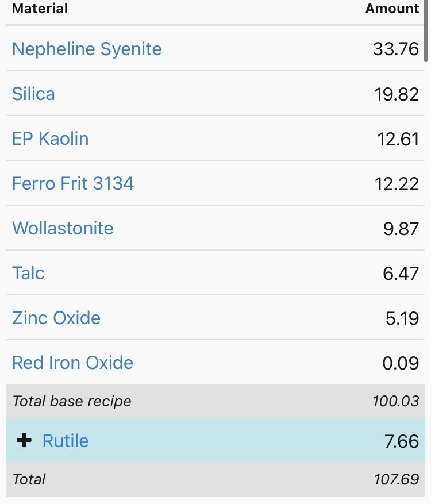Click the 100.03 base total value
This screenshot has width=431, height=504.
pos(395,401)
